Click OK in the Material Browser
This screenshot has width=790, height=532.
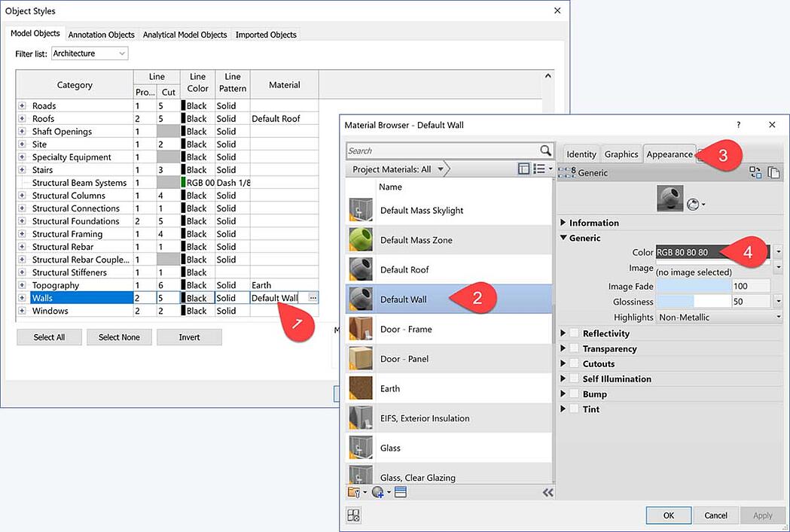click(669, 515)
